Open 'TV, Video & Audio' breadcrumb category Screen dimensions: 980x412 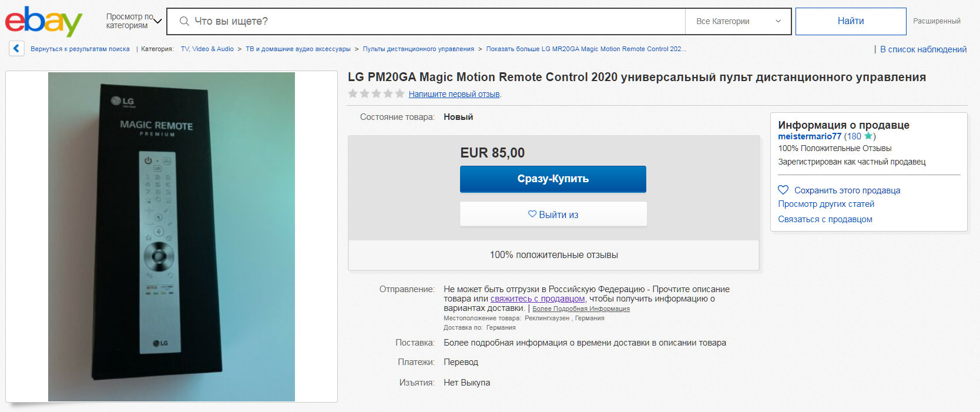pos(207,49)
